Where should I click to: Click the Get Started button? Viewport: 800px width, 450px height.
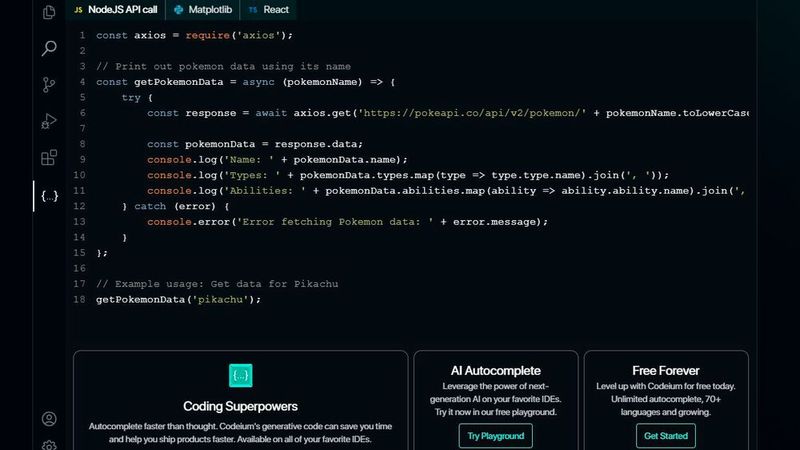pos(666,436)
